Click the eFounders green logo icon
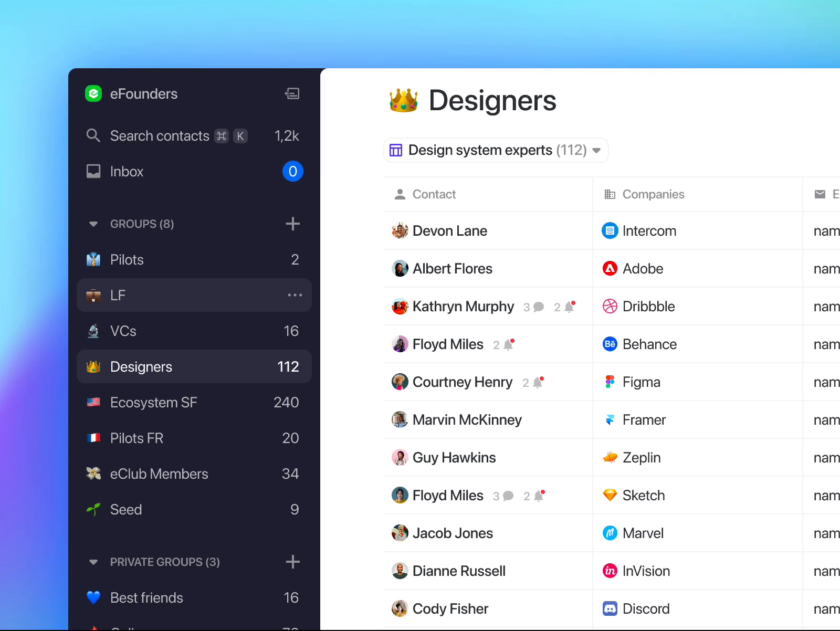 (93, 93)
